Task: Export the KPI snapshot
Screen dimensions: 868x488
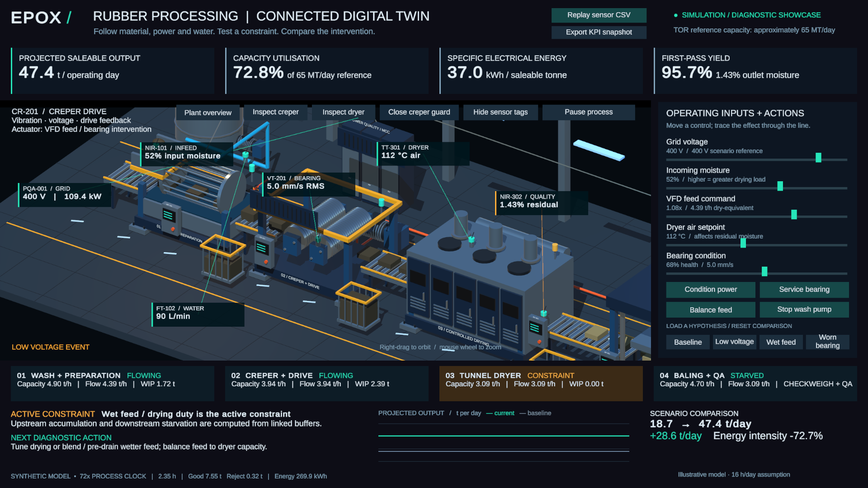Action: (x=599, y=32)
